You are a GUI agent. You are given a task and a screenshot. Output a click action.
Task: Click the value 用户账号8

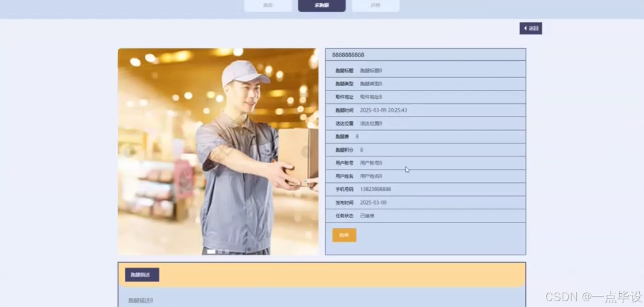click(x=371, y=163)
